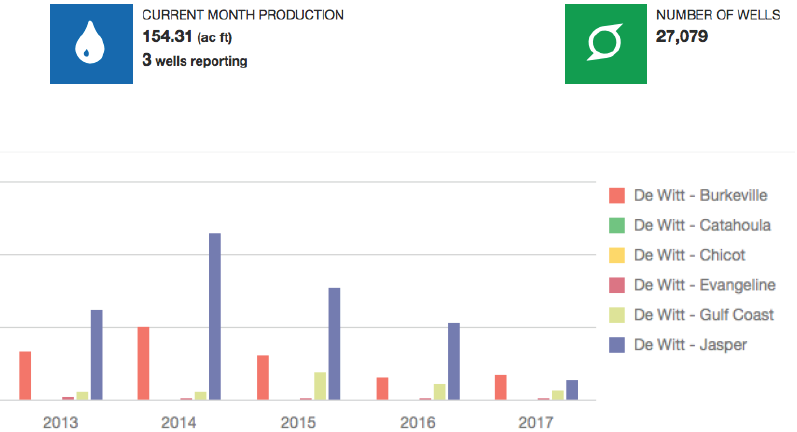Hide the De Witt - Chicot series

[689, 255]
